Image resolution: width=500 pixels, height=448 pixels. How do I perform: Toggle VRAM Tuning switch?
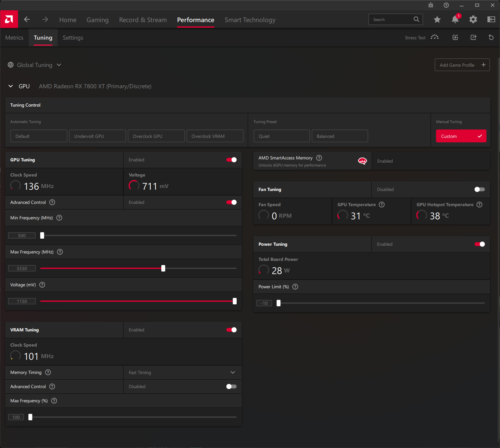(231, 330)
